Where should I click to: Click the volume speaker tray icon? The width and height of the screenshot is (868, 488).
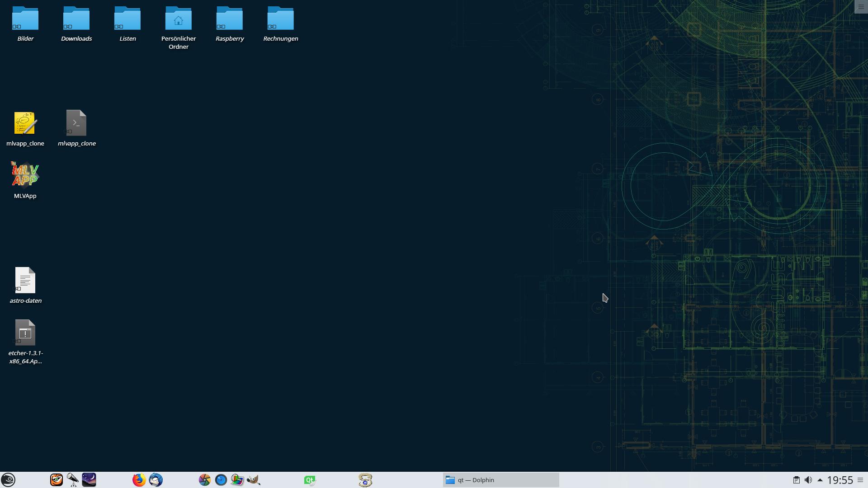808,480
